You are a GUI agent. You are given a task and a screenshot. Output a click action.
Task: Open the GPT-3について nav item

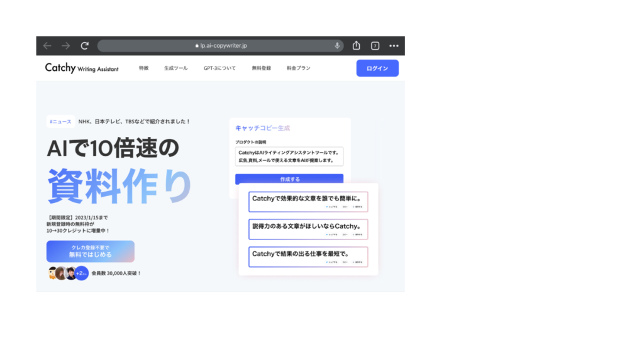(x=219, y=68)
